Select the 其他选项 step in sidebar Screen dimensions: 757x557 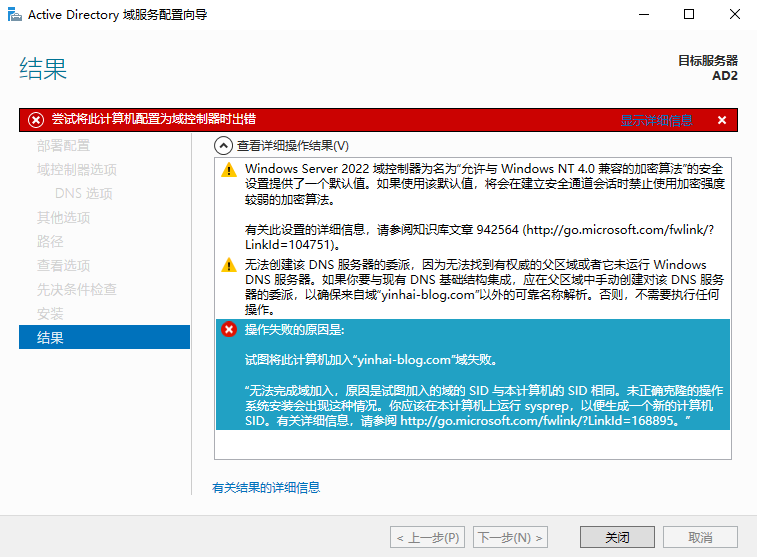pos(63,218)
